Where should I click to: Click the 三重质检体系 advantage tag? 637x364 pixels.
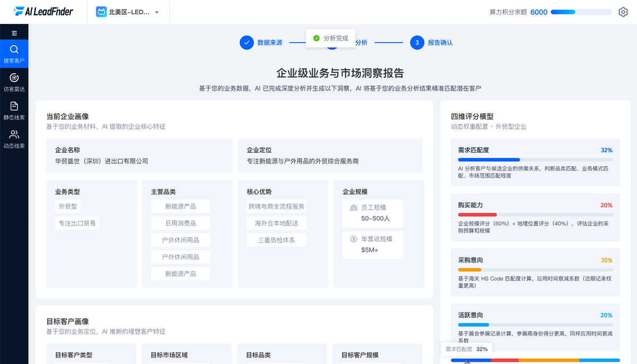coord(277,240)
